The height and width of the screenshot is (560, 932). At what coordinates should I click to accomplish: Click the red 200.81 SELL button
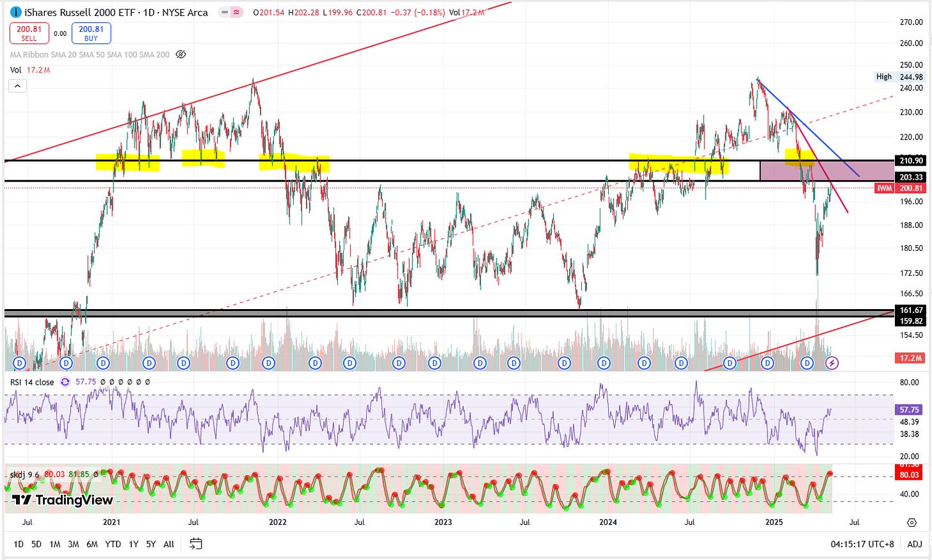click(29, 33)
